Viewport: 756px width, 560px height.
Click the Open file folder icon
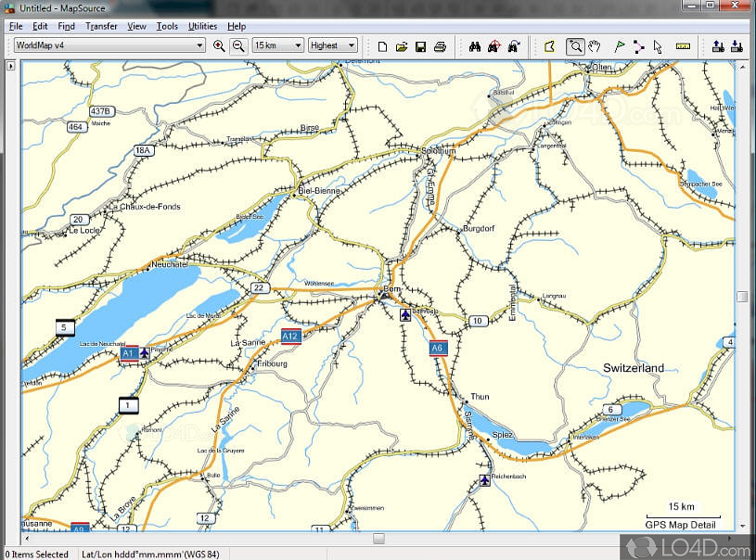(x=402, y=45)
